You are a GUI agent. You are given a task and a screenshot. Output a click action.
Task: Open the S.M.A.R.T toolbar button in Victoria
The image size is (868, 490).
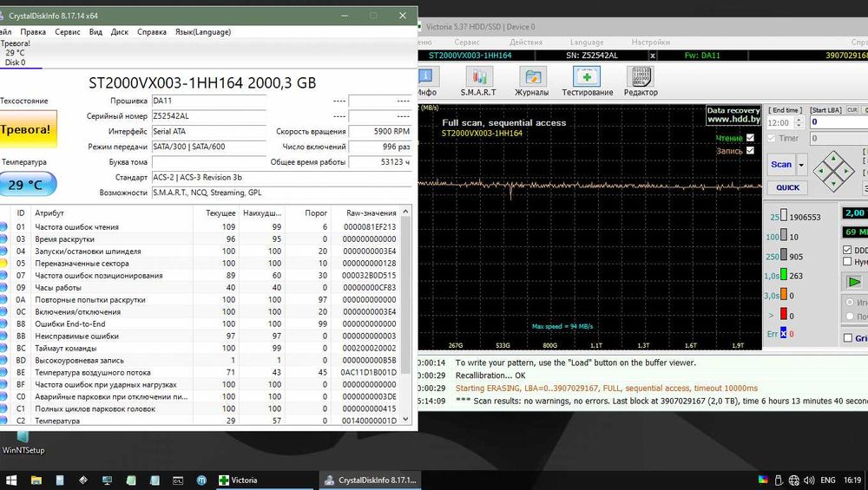(479, 82)
